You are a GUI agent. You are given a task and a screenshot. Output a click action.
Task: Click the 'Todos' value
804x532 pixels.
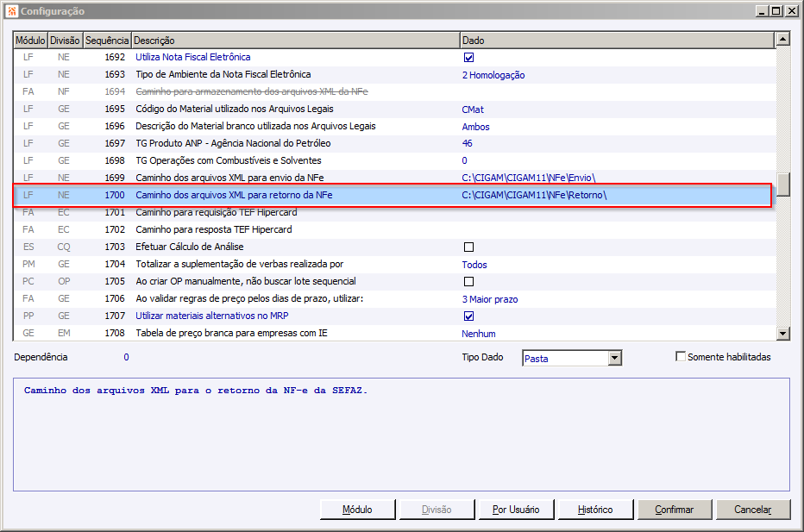[x=474, y=265]
